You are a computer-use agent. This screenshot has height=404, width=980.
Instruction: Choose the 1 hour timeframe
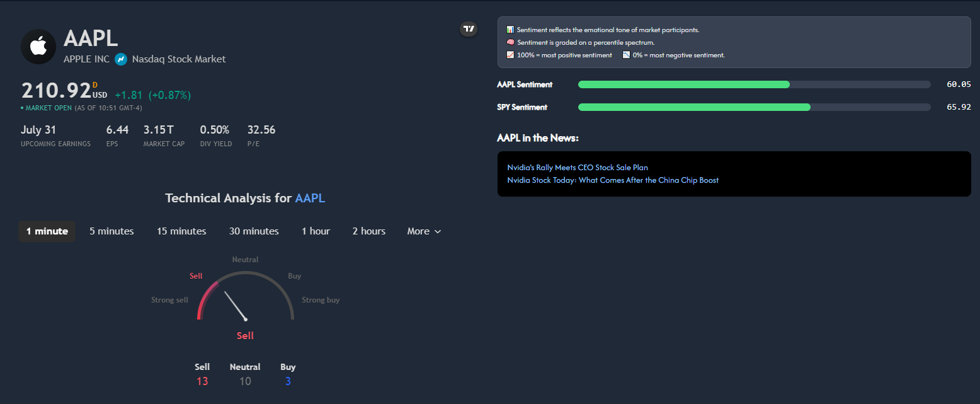(x=316, y=231)
